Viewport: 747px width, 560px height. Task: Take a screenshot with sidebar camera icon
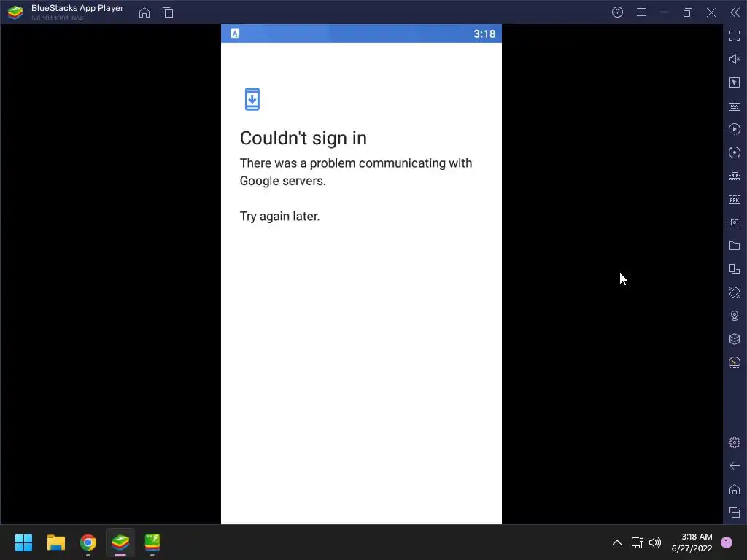click(x=735, y=222)
